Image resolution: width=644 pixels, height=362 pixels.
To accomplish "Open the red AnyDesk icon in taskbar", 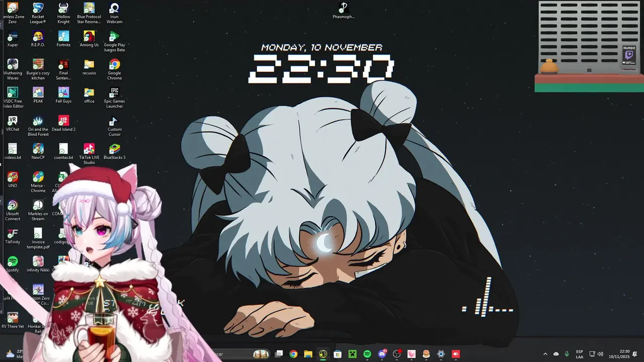I will 456,354.
